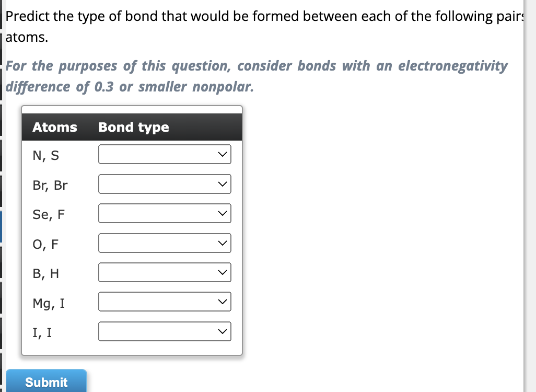Click the Submit button
The height and width of the screenshot is (392, 536).
pyautogui.click(x=46, y=381)
